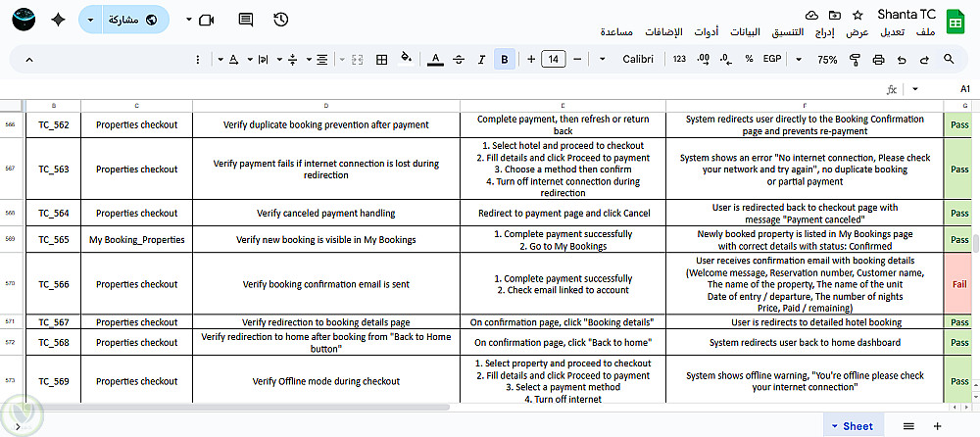Open Sheets home via green logo
The width and height of the screenshot is (980, 437).
point(955,23)
